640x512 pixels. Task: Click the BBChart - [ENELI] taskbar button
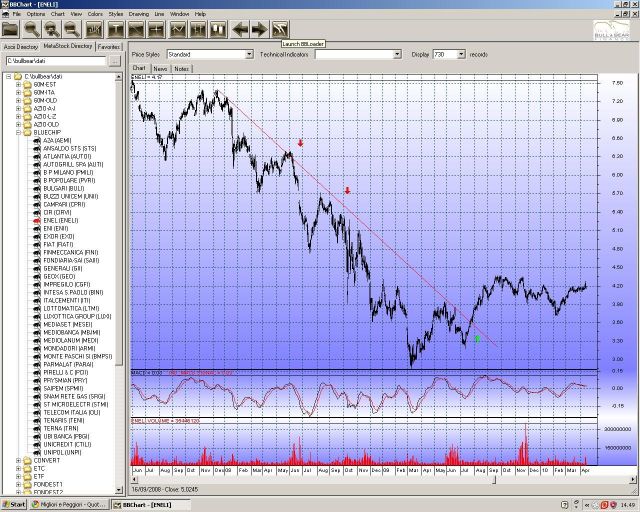pos(151,505)
